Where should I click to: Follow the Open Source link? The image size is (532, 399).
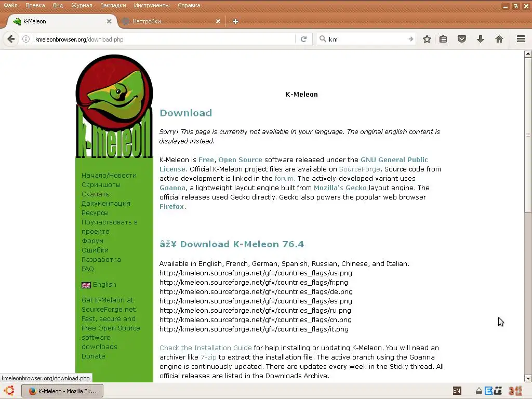[x=240, y=160]
